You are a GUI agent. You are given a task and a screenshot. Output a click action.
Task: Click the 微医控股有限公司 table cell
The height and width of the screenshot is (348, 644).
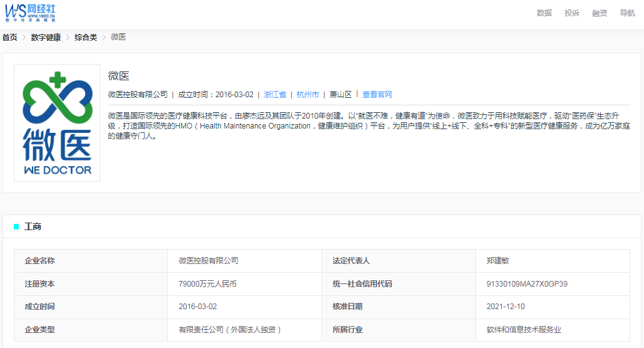(x=208, y=261)
